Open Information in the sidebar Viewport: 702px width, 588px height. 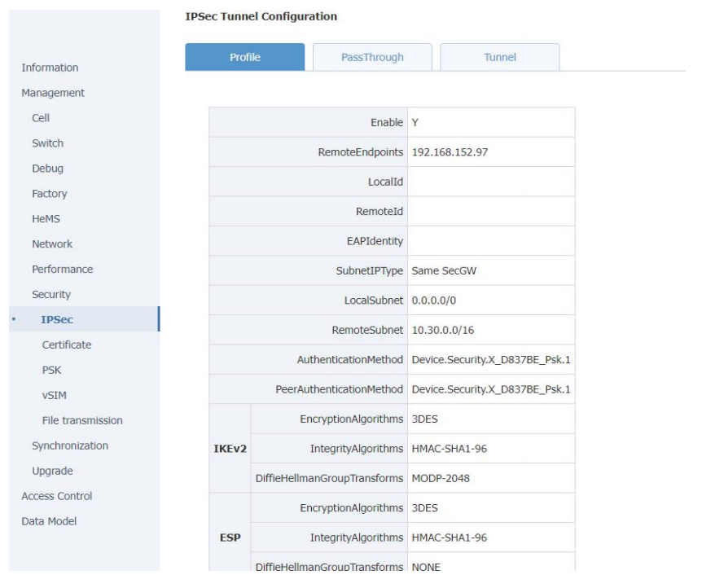[50, 68]
